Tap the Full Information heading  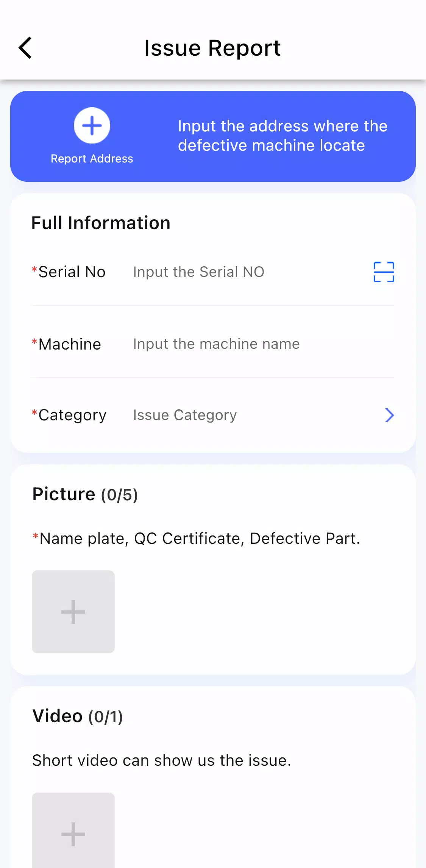[101, 223]
